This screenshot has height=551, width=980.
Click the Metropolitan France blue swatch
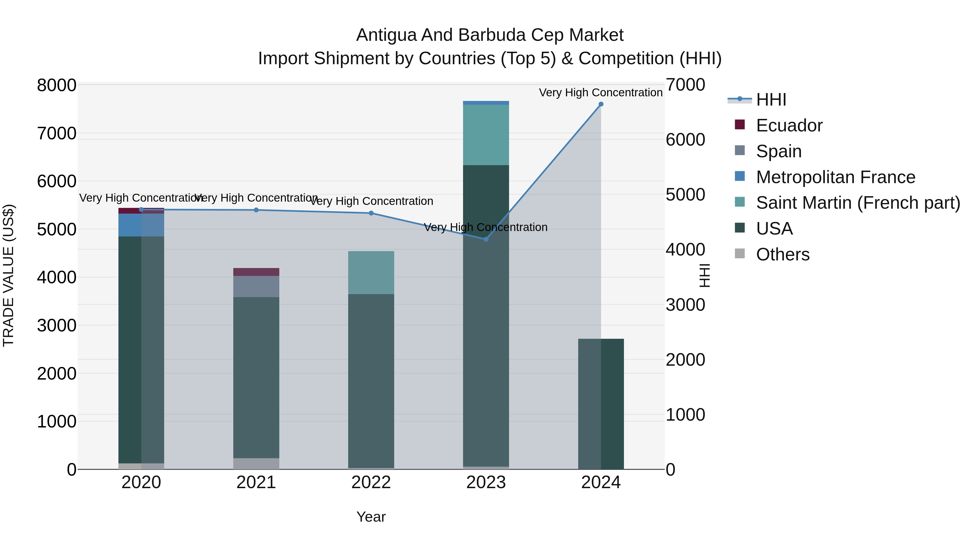[x=740, y=176]
